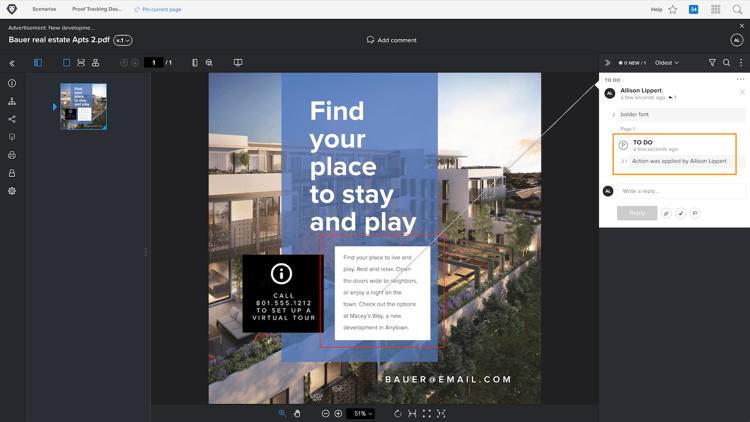The width and height of the screenshot is (750, 422).
Task: Fit proof to width
Action: tap(412, 413)
